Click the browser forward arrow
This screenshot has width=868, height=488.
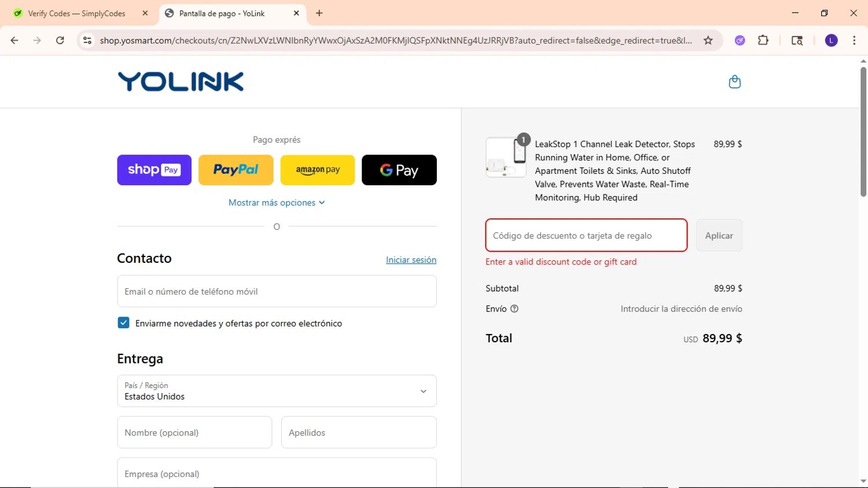click(x=37, y=41)
